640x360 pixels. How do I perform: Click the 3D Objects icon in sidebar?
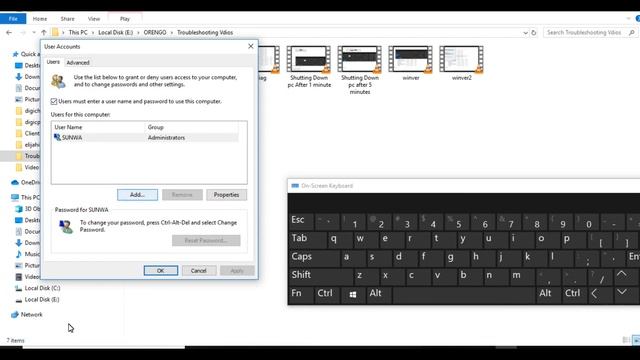point(19,209)
